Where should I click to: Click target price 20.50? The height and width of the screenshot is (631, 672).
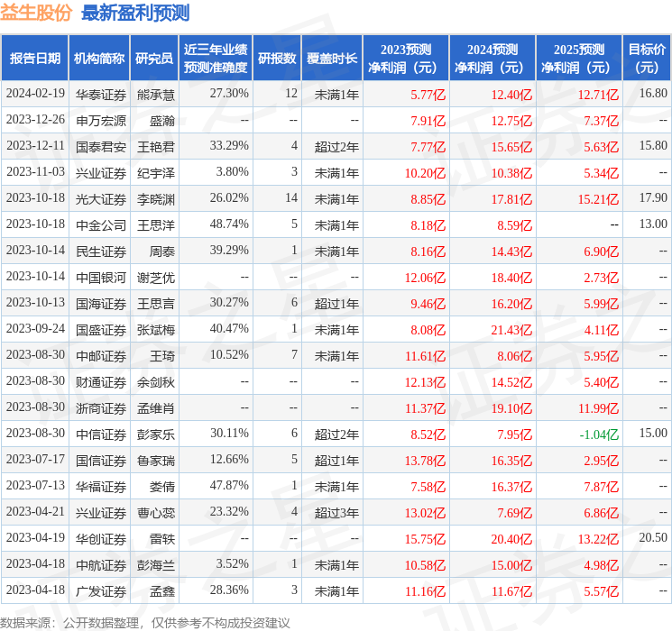point(653,537)
